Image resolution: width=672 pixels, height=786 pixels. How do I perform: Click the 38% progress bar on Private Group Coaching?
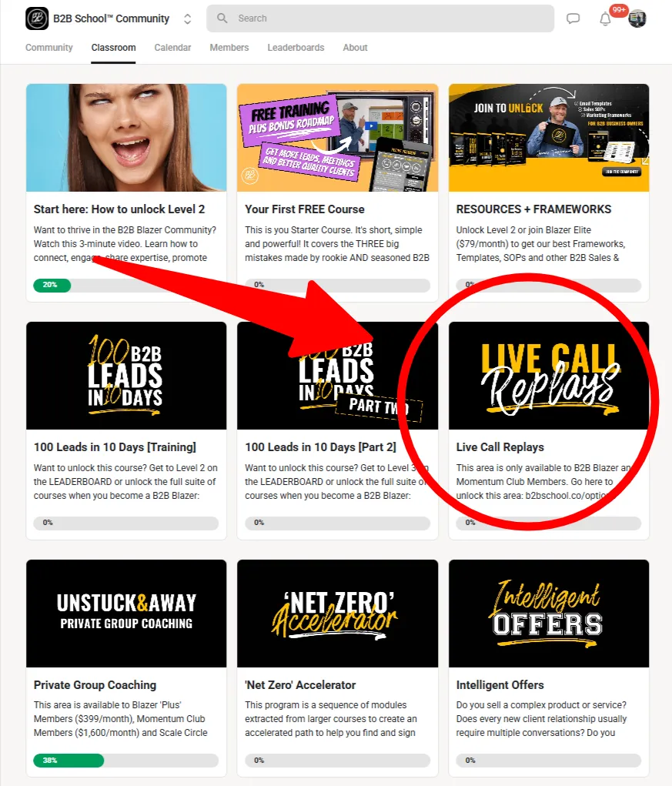(125, 761)
